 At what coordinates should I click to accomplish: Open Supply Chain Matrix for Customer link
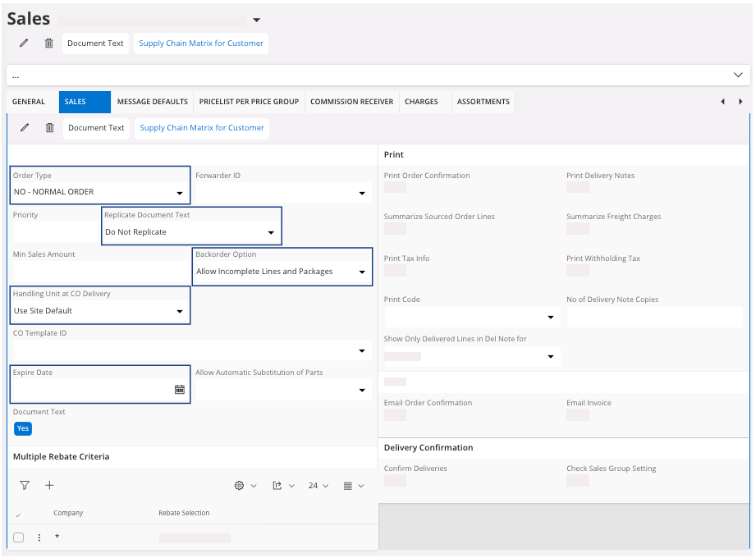click(x=201, y=43)
